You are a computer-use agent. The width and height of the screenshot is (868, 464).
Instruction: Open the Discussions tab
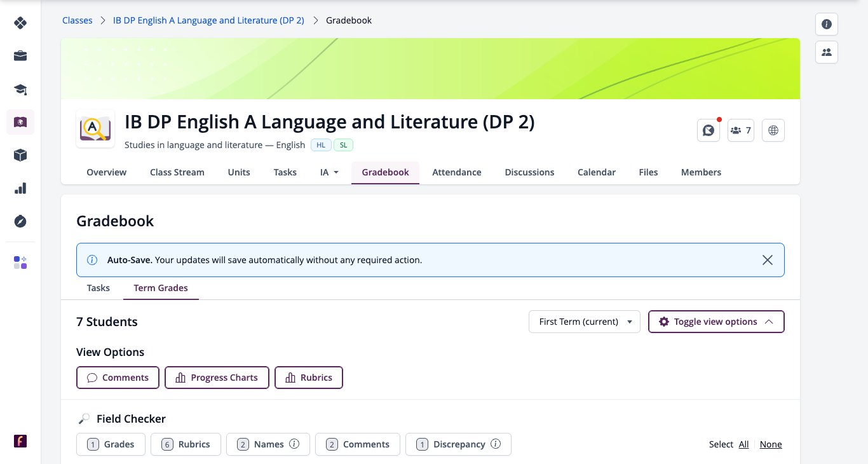click(529, 172)
